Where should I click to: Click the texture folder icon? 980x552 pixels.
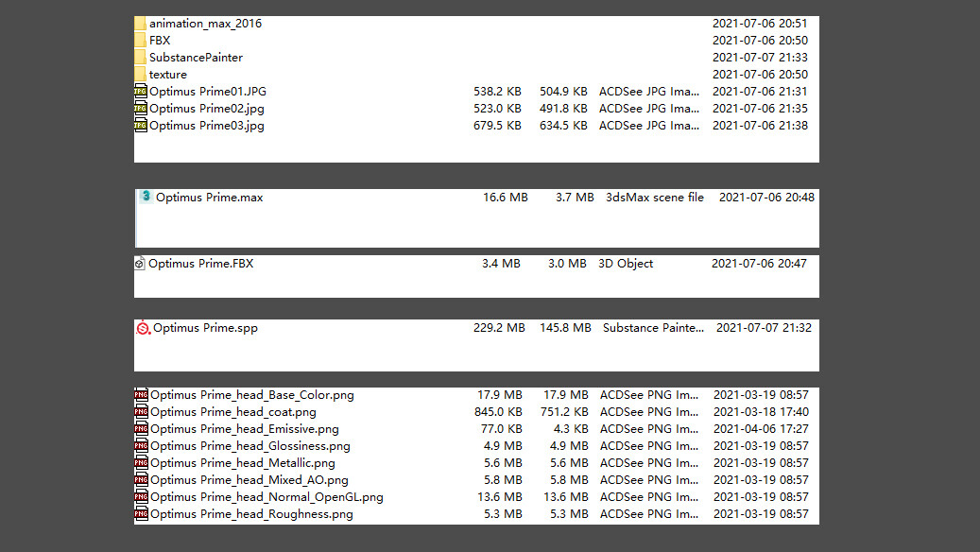click(x=140, y=74)
